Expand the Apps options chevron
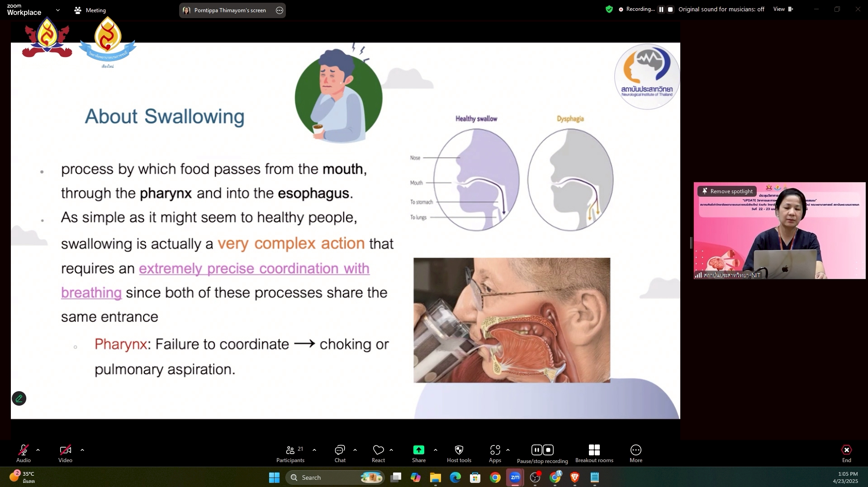This screenshot has width=868, height=487. [508, 450]
